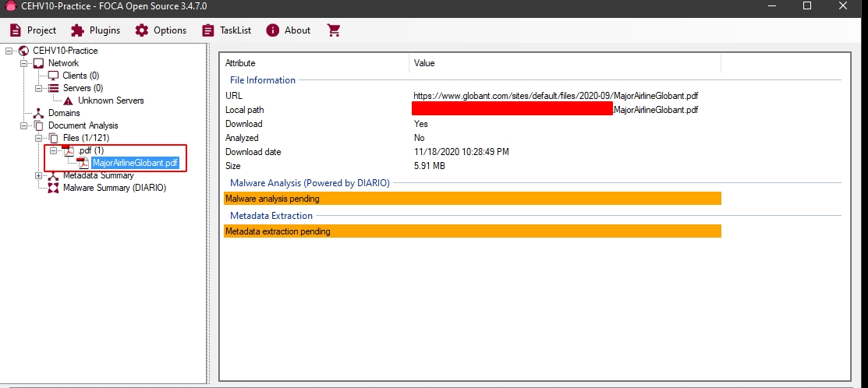Select the Domains node icon
868x388 pixels.
tap(38, 113)
